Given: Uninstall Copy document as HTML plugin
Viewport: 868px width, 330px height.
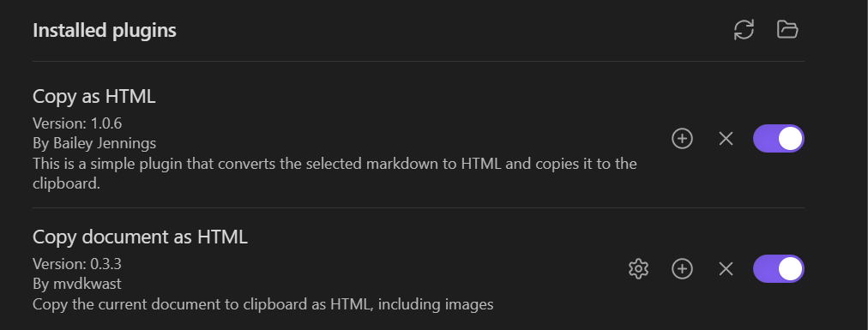Looking at the screenshot, I should [726, 268].
